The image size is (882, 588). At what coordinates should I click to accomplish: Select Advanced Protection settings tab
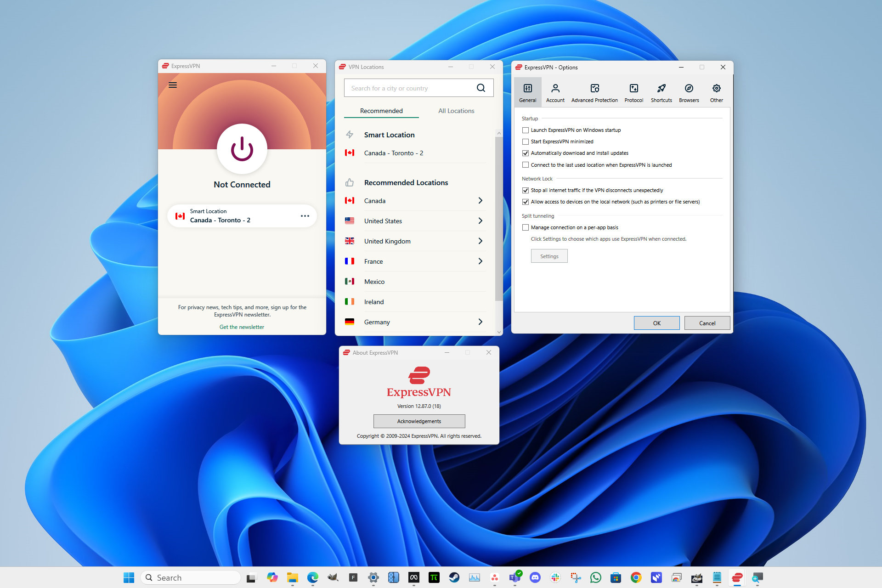pyautogui.click(x=594, y=92)
